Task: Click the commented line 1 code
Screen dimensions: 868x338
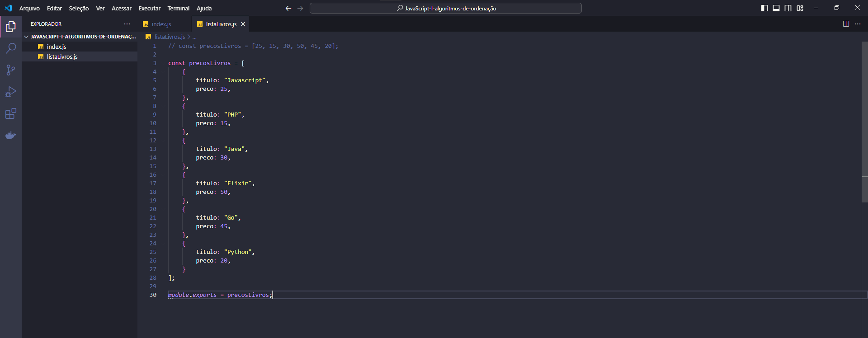Action: (x=253, y=46)
